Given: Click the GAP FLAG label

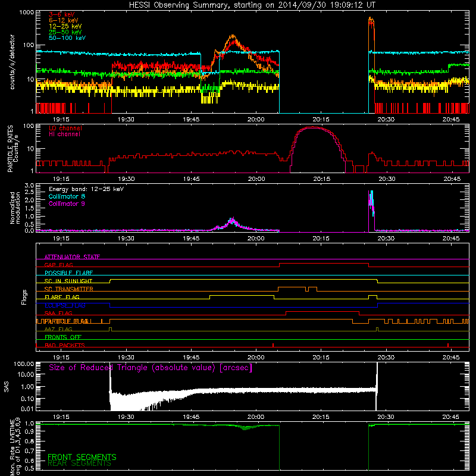Looking at the screenshot, I should 58,265.
